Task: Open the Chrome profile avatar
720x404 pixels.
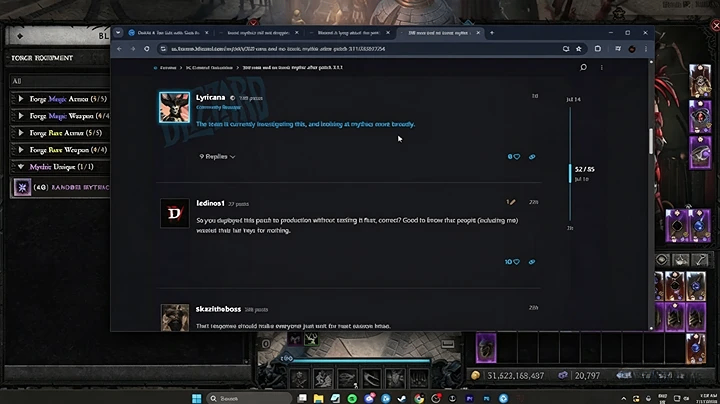Action: [x=632, y=49]
